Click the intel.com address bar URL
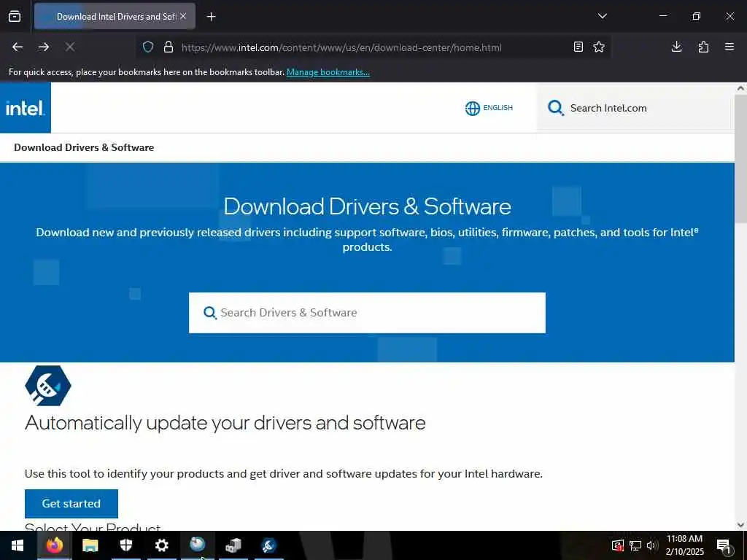This screenshot has width=747, height=560. click(x=341, y=47)
